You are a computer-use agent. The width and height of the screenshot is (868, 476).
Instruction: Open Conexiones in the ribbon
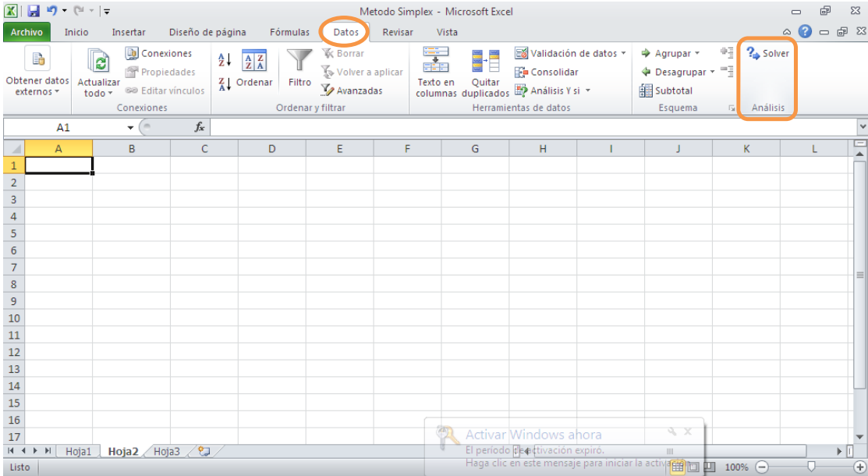click(159, 53)
